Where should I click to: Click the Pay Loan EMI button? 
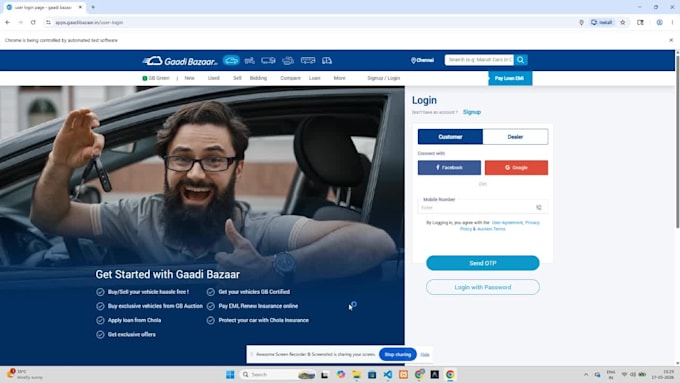tap(510, 78)
